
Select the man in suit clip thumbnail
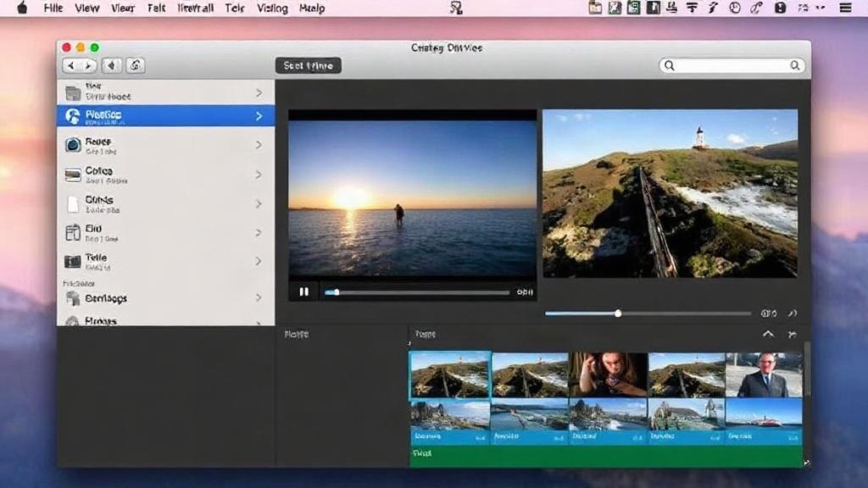[x=764, y=374]
